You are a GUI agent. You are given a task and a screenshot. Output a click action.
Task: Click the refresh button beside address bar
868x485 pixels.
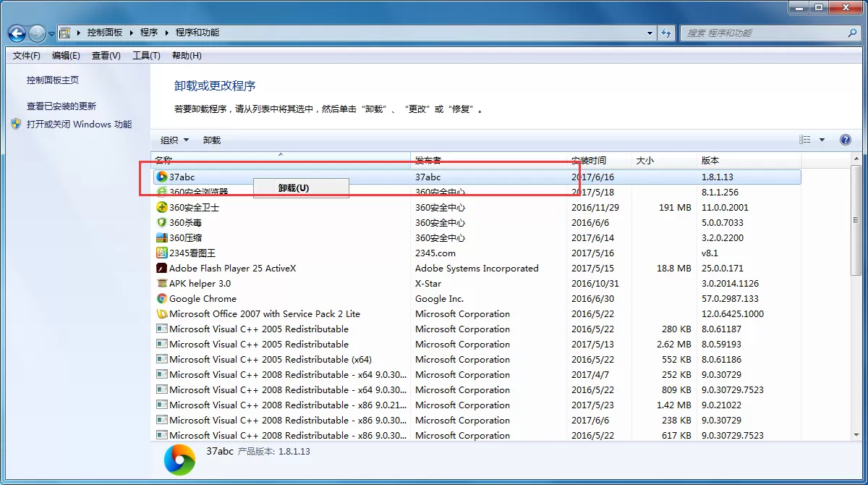666,33
